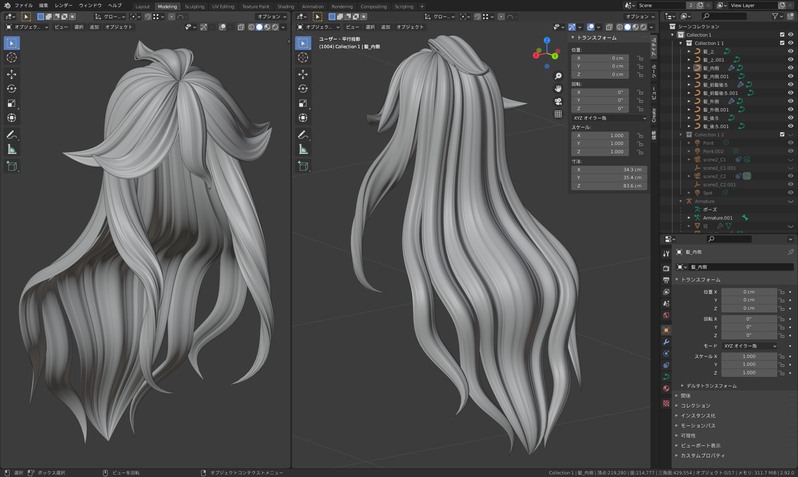Click the 追加 menu in left viewport header
798x477 pixels.
point(93,27)
